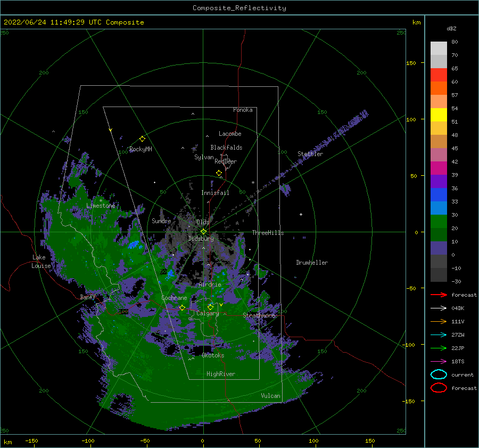Click the Didsbury city label
This screenshot has width=479, height=448.
coord(201,239)
